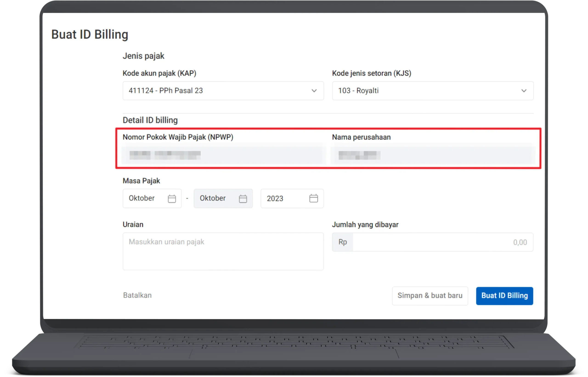This screenshot has height=377, width=588.
Task: Click the Kode akun pajak (KAP) label
Action: point(159,73)
